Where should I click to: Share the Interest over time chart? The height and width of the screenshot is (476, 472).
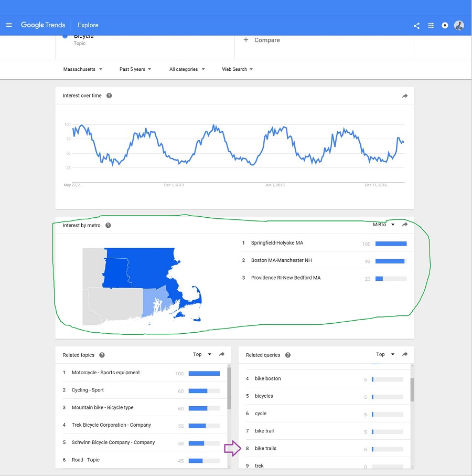405,96
